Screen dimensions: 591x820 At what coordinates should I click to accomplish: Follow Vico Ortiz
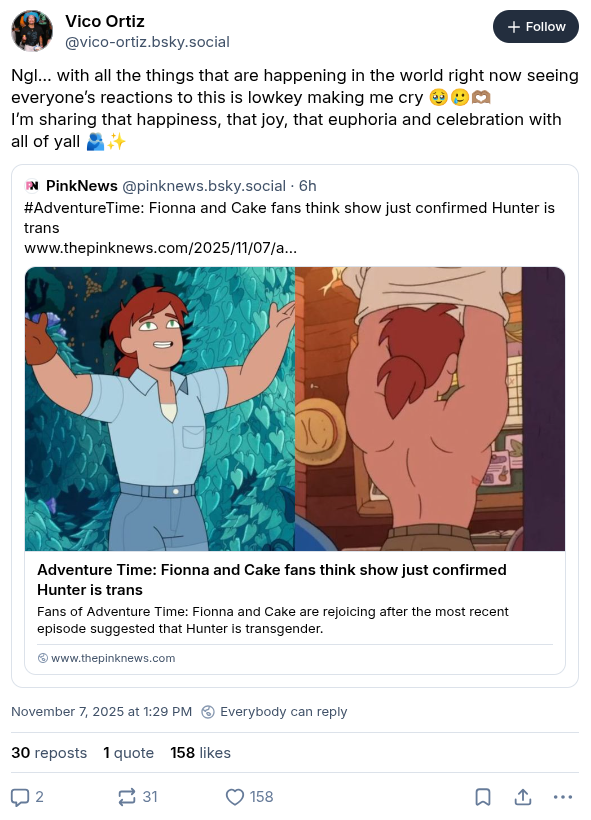coord(536,27)
